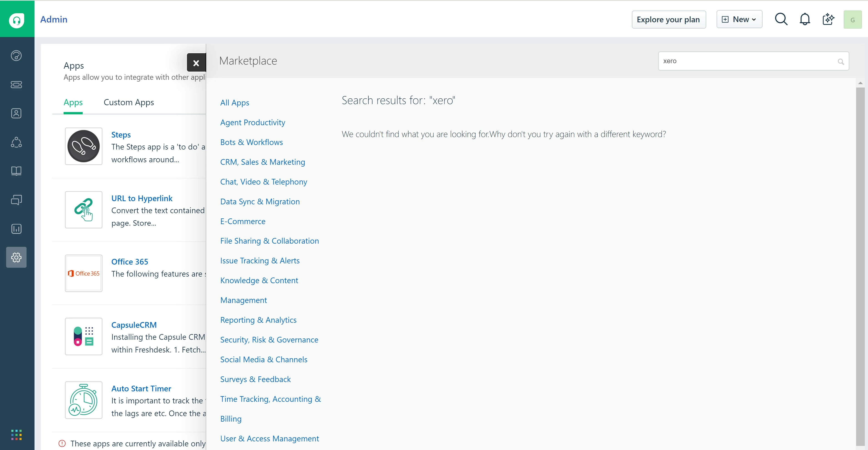Image resolution: width=868 pixels, height=450 pixels.
Task: Open the Social/Community sidebar icon
Action: (x=16, y=142)
